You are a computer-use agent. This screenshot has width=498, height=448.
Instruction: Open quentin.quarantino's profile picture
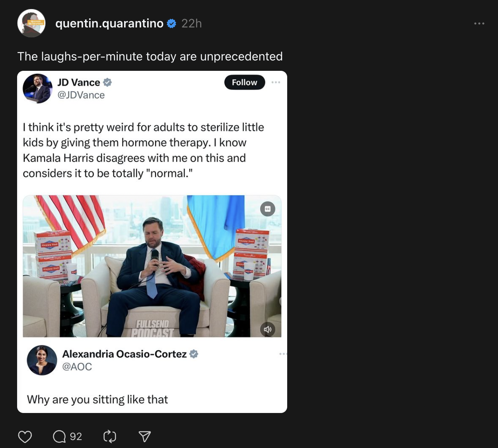[31, 23]
